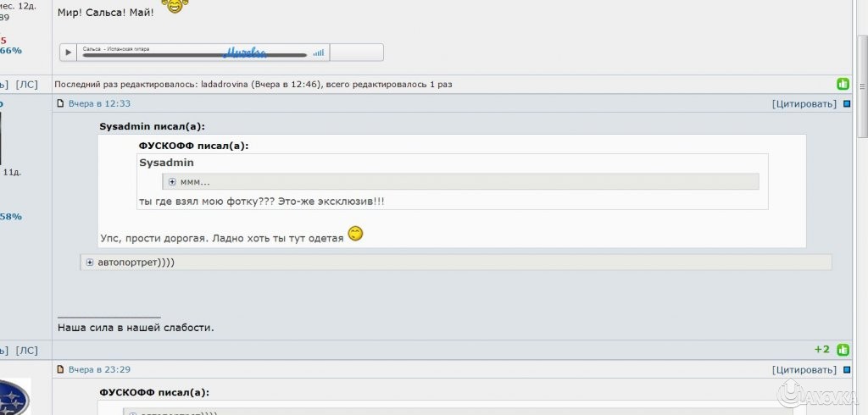Click the text Наша сила в нашей слабости.
This screenshot has height=415, width=868.
(x=136, y=328)
